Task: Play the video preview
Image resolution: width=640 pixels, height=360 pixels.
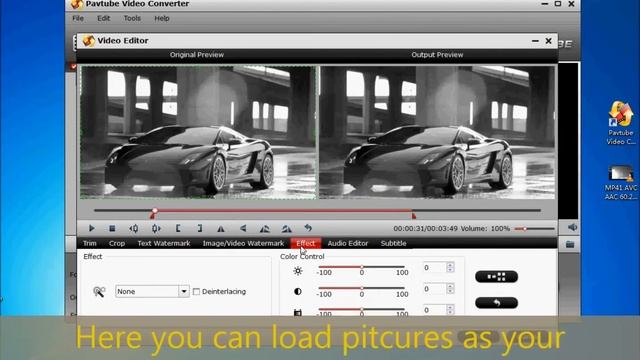Action: (x=91, y=229)
